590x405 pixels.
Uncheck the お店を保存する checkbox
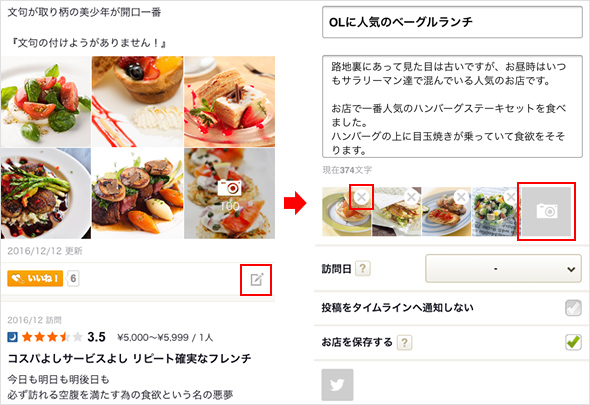click(573, 342)
